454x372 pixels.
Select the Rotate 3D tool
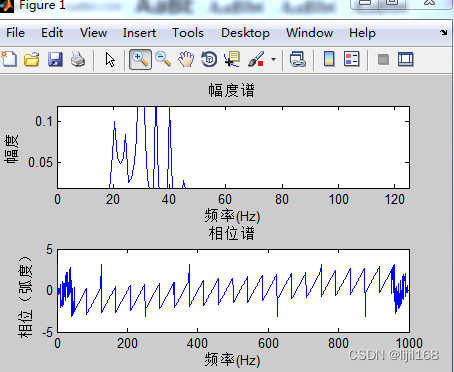(x=209, y=60)
